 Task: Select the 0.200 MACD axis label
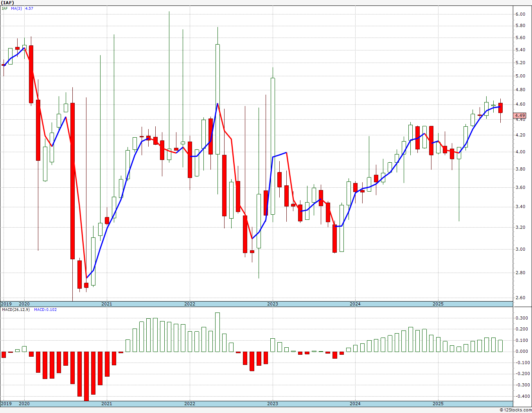(521, 329)
